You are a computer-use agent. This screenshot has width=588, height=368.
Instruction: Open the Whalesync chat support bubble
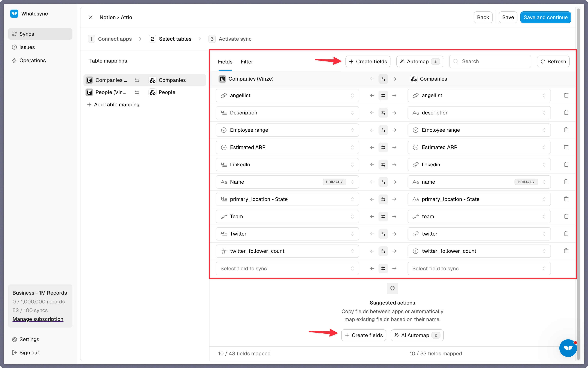click(568, 348)
